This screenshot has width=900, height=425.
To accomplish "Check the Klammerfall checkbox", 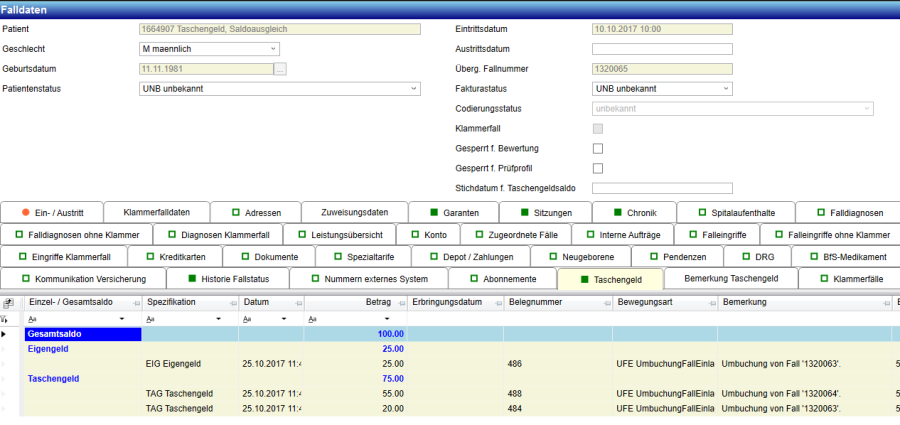I will pos(598,128).
